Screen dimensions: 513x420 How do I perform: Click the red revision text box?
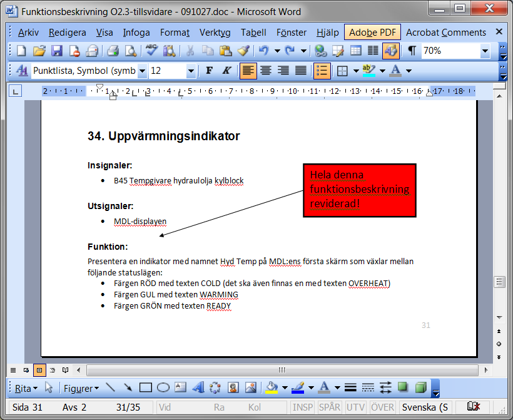coord(360,190)
